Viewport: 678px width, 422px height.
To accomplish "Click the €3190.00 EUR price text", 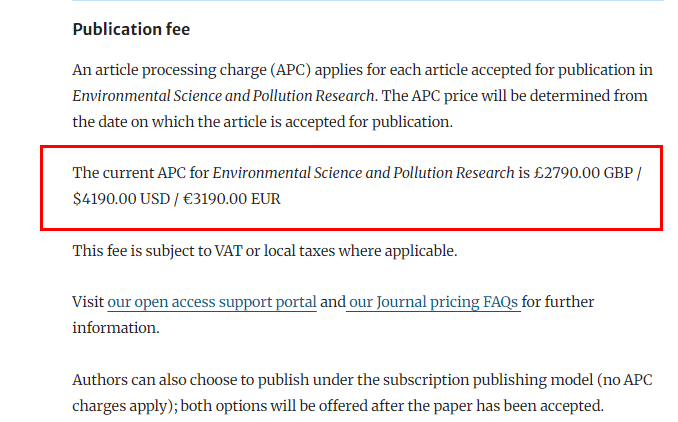I will tap(232, 199).
